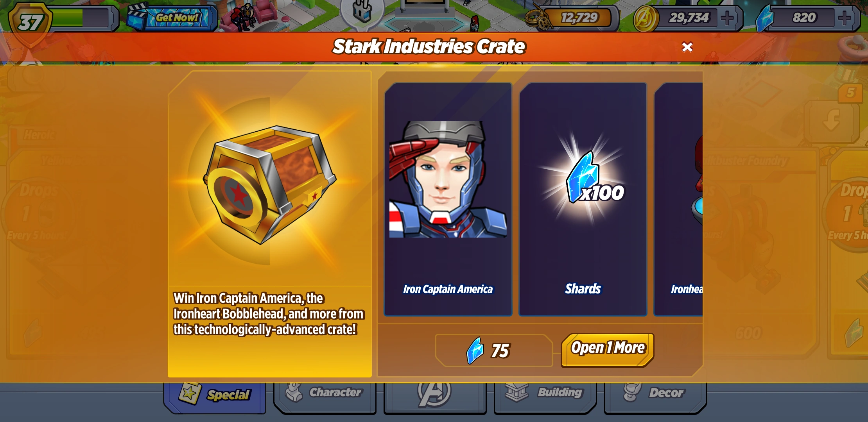Image resolution: width=868 pixels, height=422 pixels.
Task: Click the golden Stark Industries crate image
Action: [269, 184]
